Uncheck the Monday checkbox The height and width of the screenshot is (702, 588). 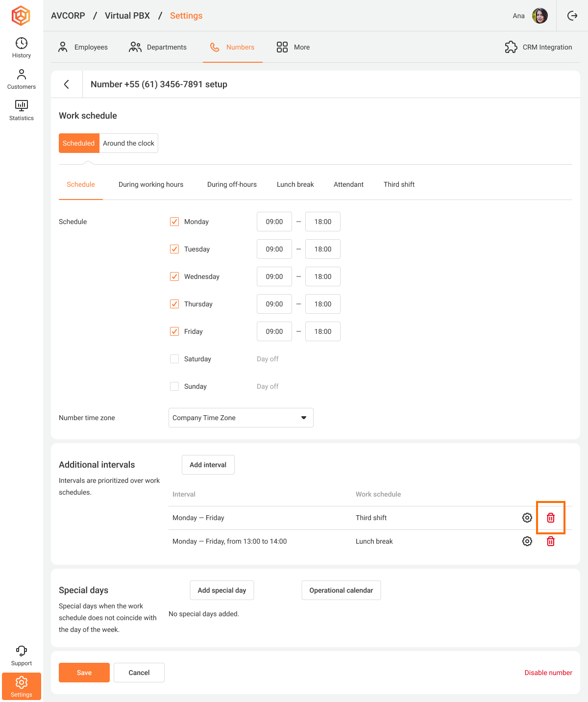[174, 222]
